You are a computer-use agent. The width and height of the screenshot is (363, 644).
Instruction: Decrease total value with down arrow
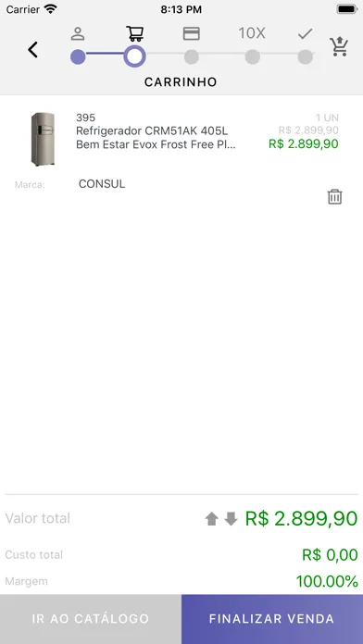click(231, 519)
